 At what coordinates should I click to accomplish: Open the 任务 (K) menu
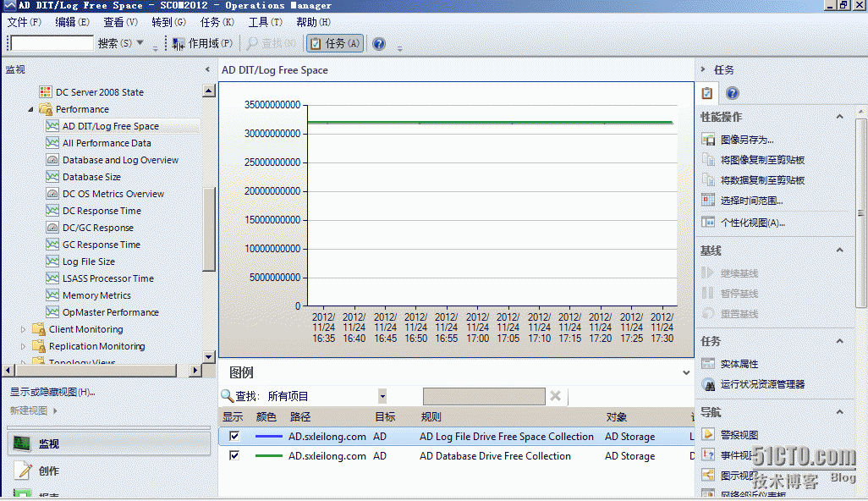click(x=217, y=22)
